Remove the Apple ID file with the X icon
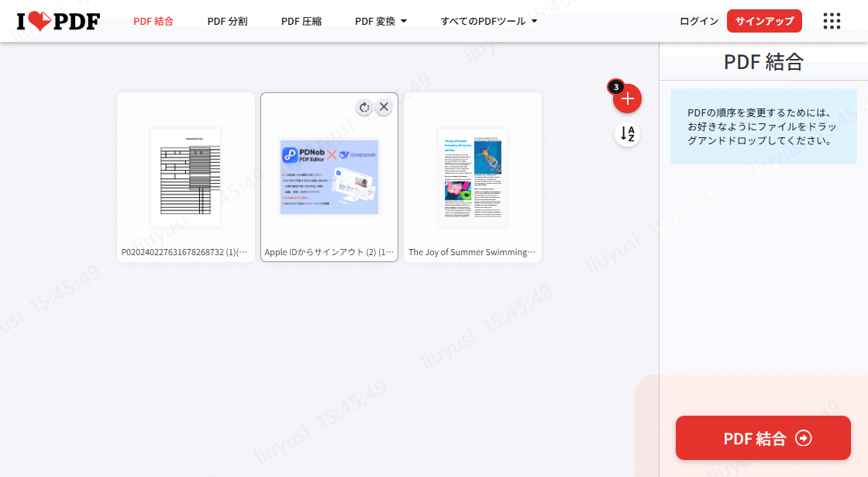The width and height of the screenshot is (868, 477). pos(384,107)
